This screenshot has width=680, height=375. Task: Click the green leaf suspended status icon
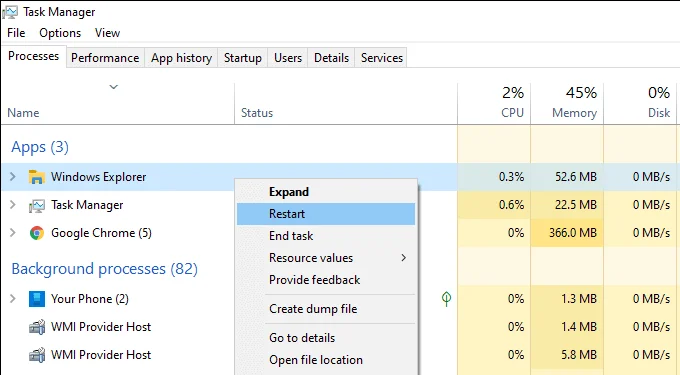click(x=446, y=298)
